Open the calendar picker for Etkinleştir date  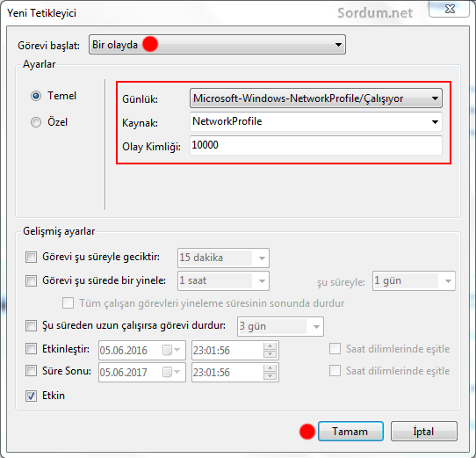pyautogui.click(x=171, y=350)
